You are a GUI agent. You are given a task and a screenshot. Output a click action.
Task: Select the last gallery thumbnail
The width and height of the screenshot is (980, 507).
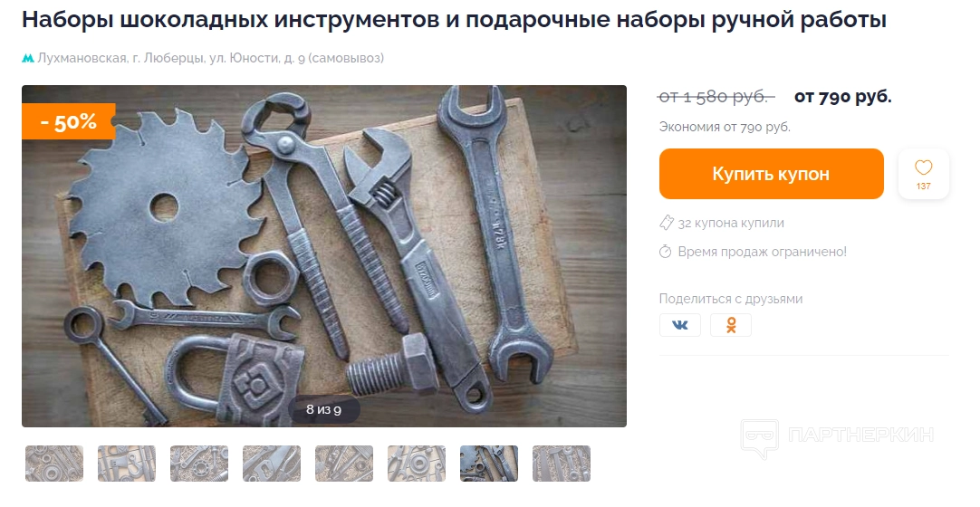562,464
